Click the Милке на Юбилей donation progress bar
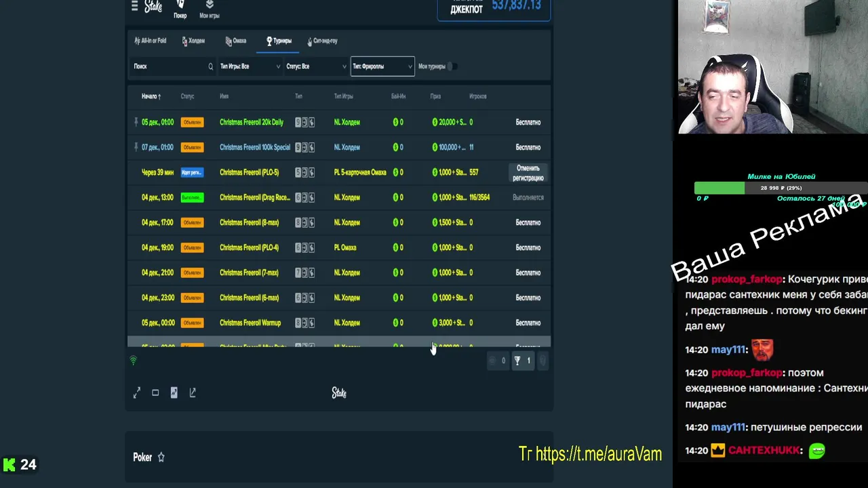This screenshot has width=868, height=488. coord(781,188)
